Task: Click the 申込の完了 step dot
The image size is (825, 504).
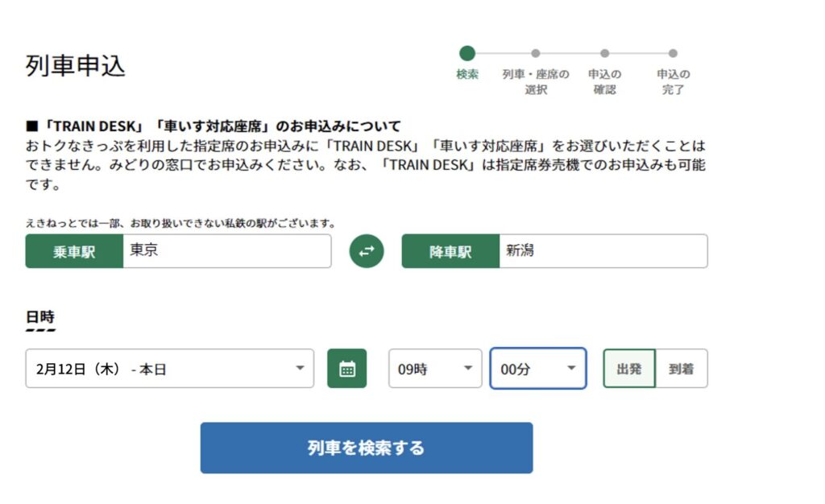Action: (x=673, y=53)
